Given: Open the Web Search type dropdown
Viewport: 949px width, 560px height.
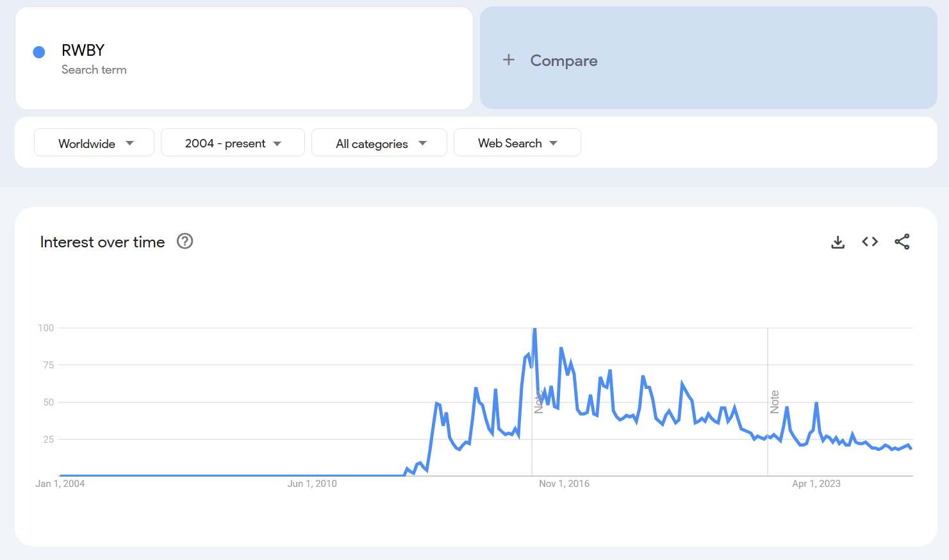Looking at the screenshot, I should (517, 142).
